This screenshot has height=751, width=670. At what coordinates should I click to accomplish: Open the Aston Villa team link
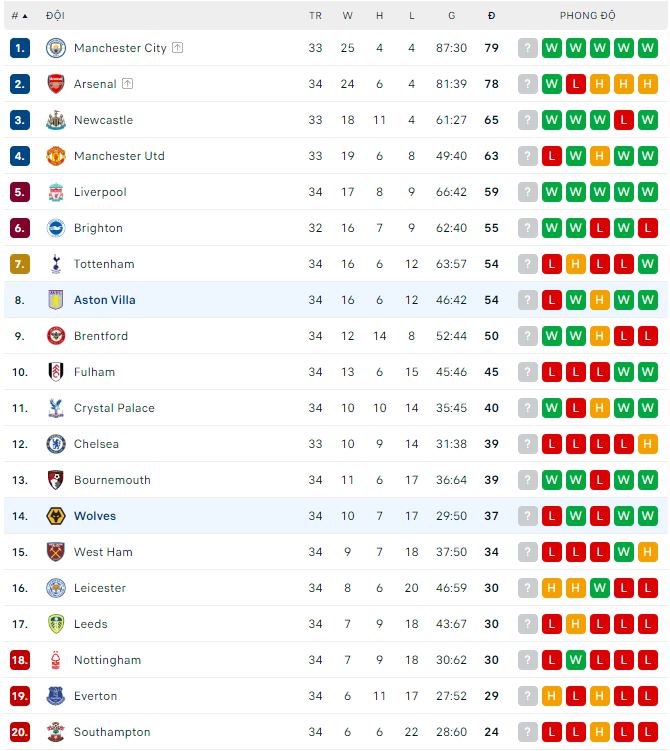[x=104, y=300]
